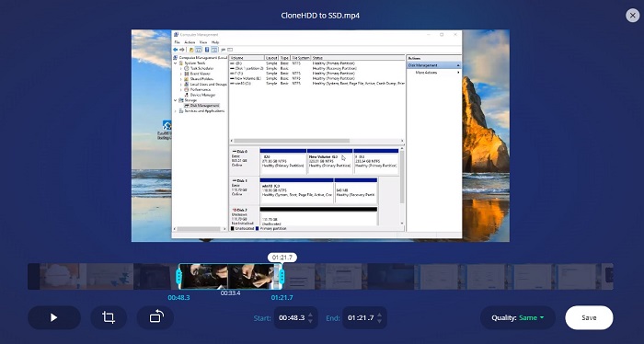The height and width of the screenshot is (344, 644).
Task: Rotate the video with the rotate icon
Action: point(155,317)
